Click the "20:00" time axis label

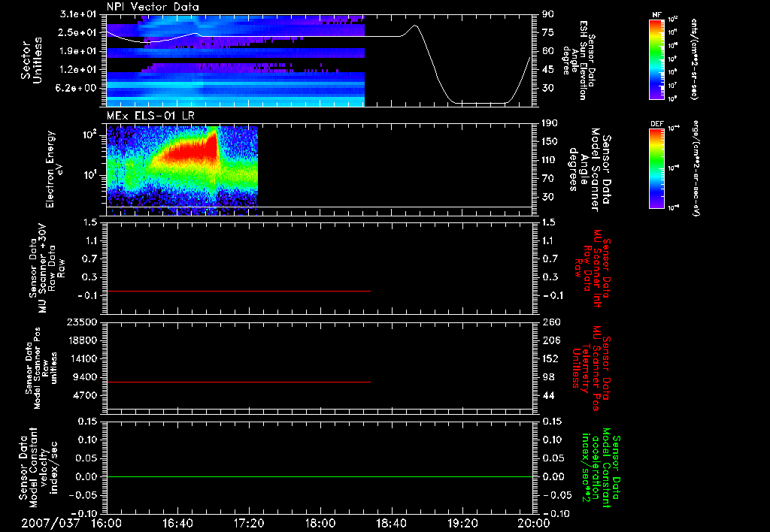coord(534,523)
